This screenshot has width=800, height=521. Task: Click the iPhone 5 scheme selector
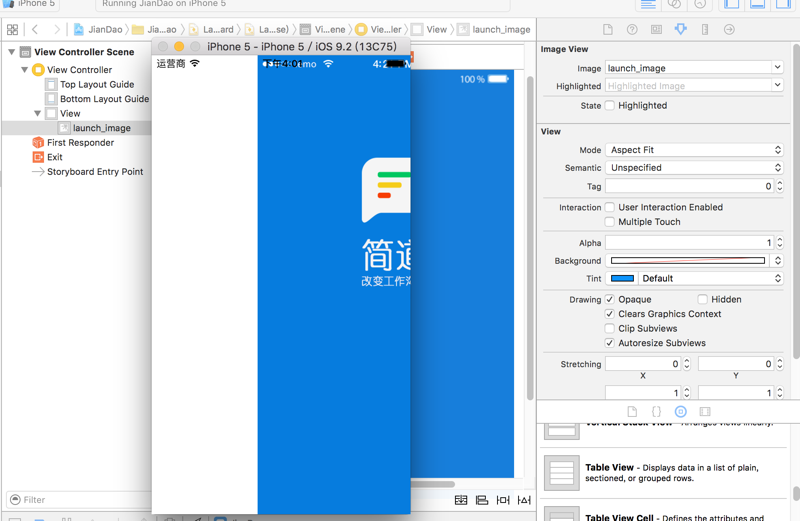point(30,4)
